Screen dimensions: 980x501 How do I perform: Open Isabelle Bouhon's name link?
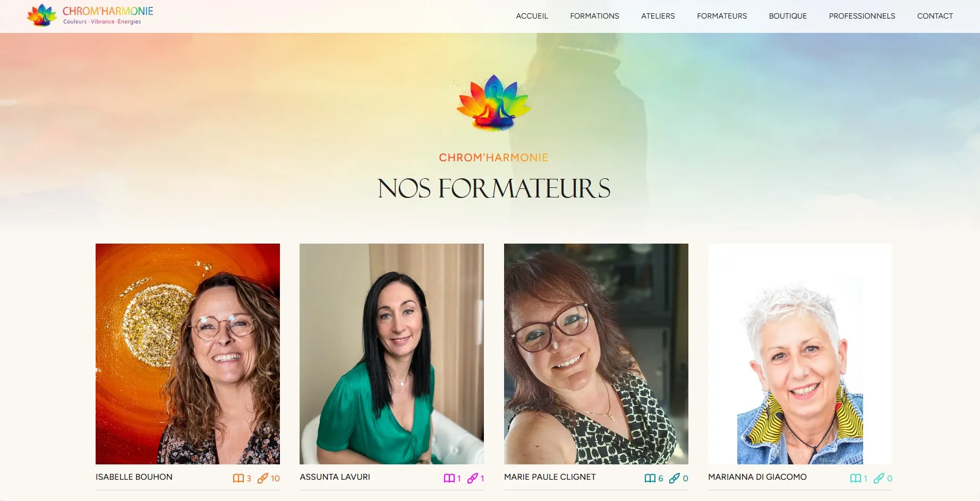click(x=134, y=477)
